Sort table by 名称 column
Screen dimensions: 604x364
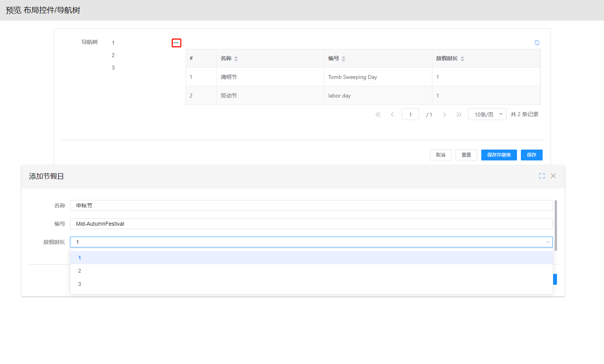[236, 59]
